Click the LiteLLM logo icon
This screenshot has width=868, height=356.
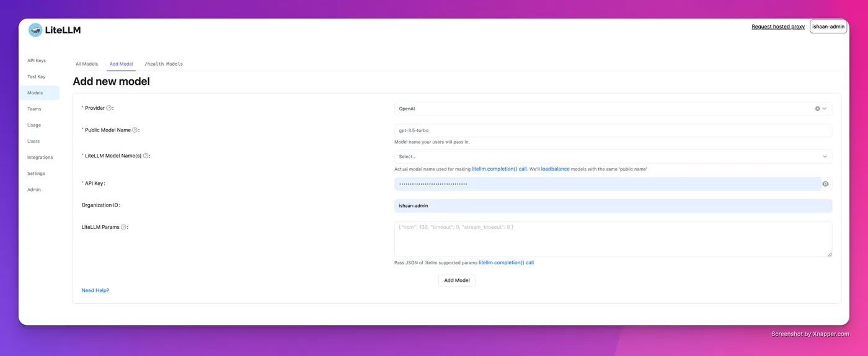click(x=35, y=30)
